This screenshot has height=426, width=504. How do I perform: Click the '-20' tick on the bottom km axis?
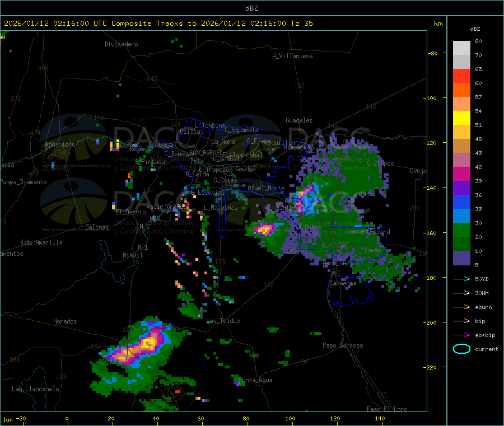(21, 418)
